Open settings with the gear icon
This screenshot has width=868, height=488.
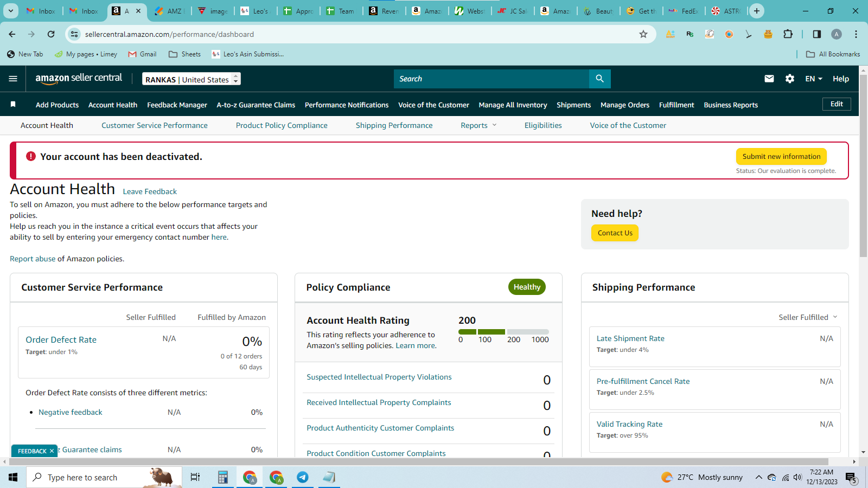tap(790, 79)
